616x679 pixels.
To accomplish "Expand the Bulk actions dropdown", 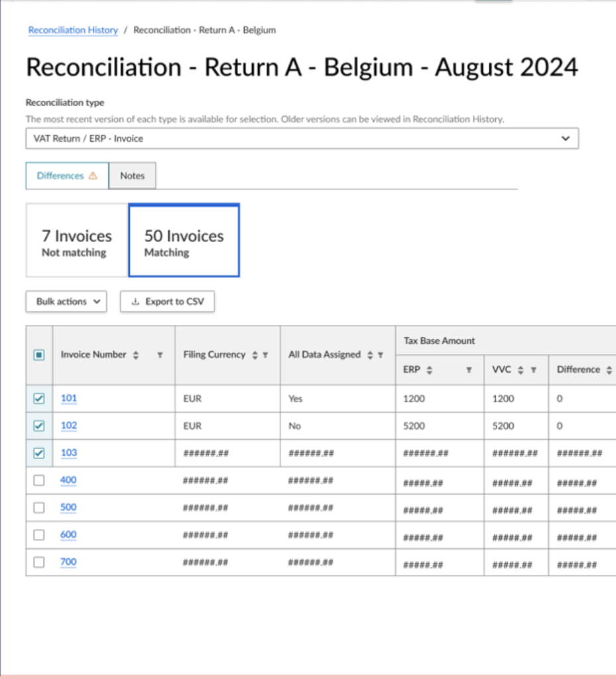I will 66,302.
